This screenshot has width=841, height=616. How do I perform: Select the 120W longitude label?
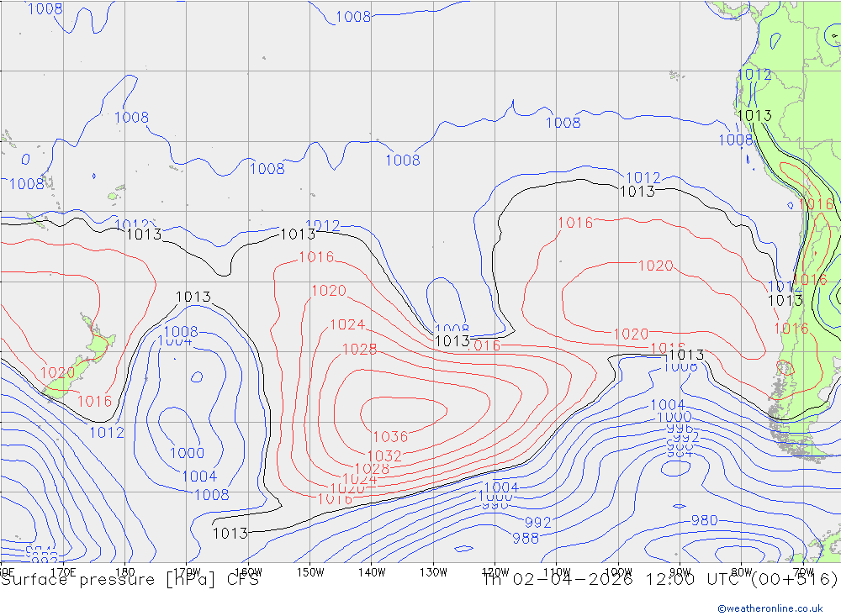pos(495,572)
